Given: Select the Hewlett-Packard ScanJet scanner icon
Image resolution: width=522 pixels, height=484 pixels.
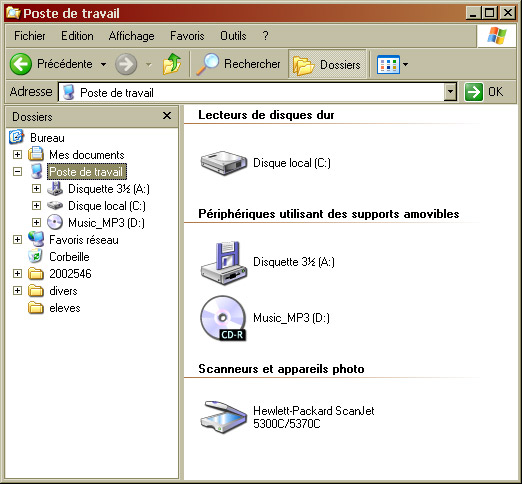Looking at the screenshot, I should (x=223, y=417).
